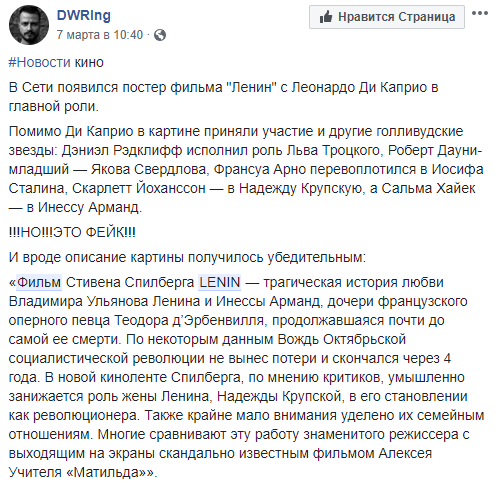Like the page with Нравится Страница button

[x=387, y=17]
